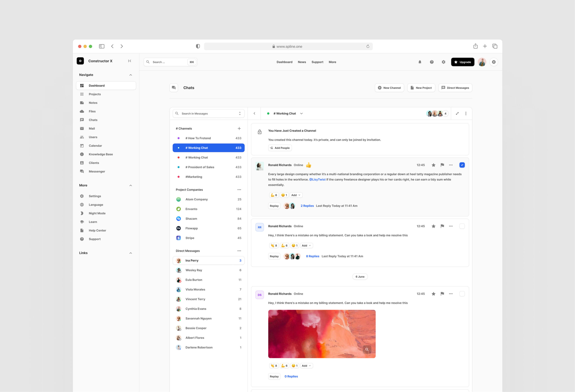The width and height of the screenshot is (575, 392).
Task: Open Direct Messages more options
Action: coord(239,251)
